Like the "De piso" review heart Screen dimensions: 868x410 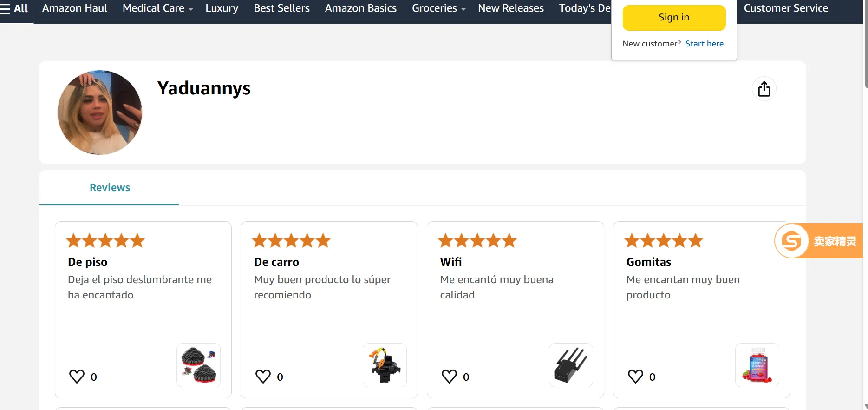click(77, 376)
